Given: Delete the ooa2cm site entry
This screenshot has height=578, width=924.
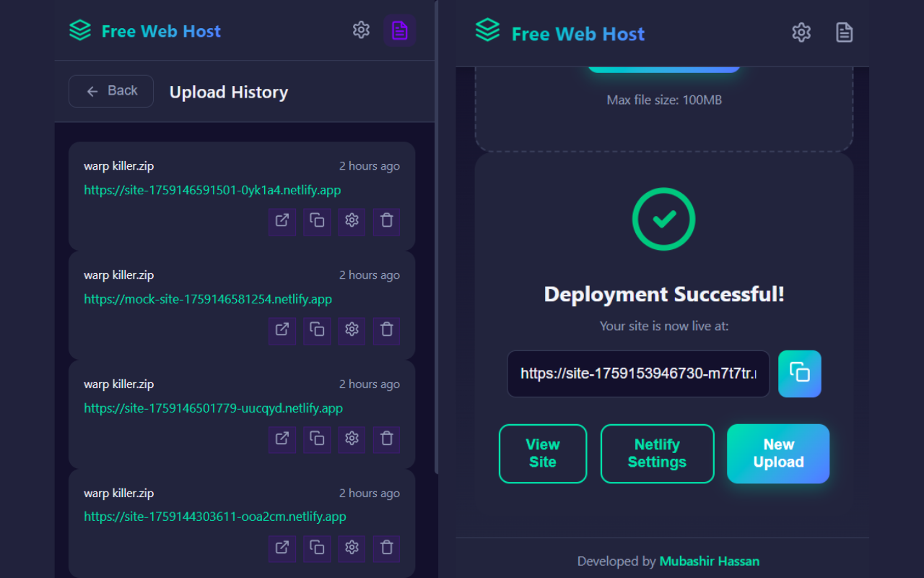Looking at the screenshot, I should [x=386, y=548].
